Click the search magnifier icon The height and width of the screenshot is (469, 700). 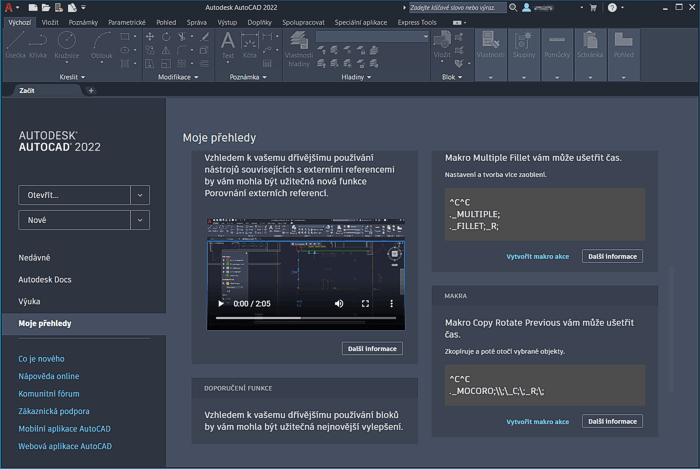(x=513, y=7)
